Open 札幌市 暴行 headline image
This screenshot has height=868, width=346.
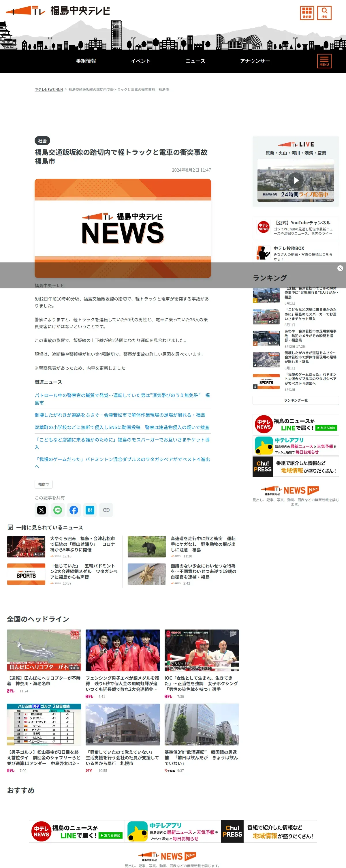coord(123,724)
